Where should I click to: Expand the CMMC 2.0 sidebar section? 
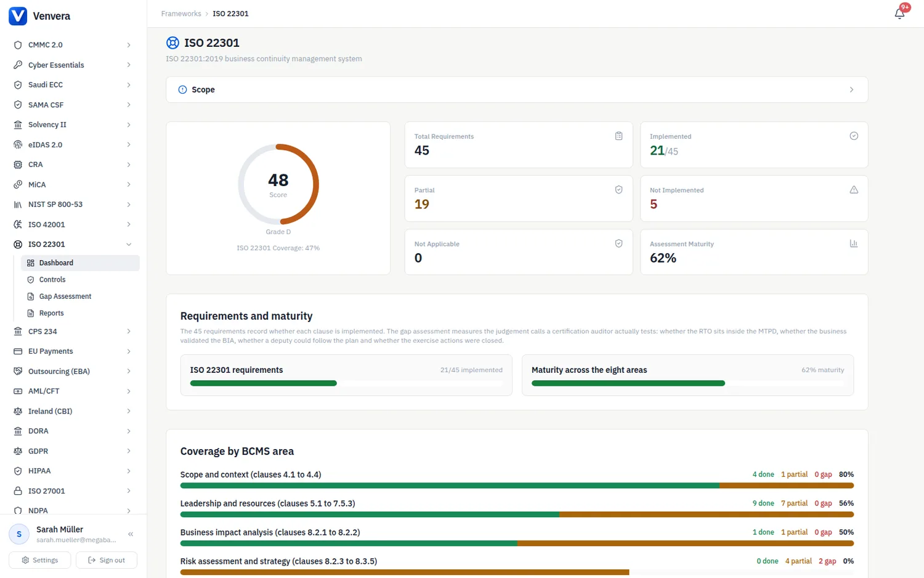tap(129, 45)
